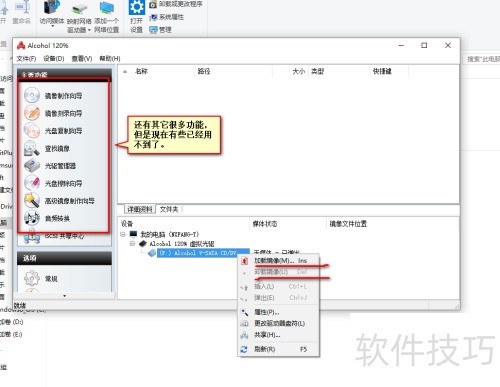The image size is (500, 387).
Task: Start the 光盘擦除向导 eraser icon
Action: pyautogui.click(x=32, y=183)
